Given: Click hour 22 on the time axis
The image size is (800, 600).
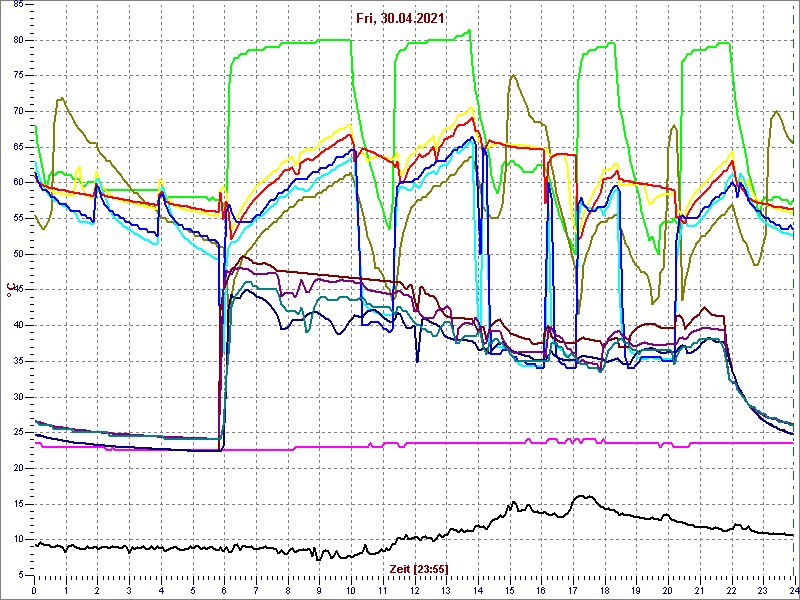Looking at the screenshot, I should [x=732, y=588].
